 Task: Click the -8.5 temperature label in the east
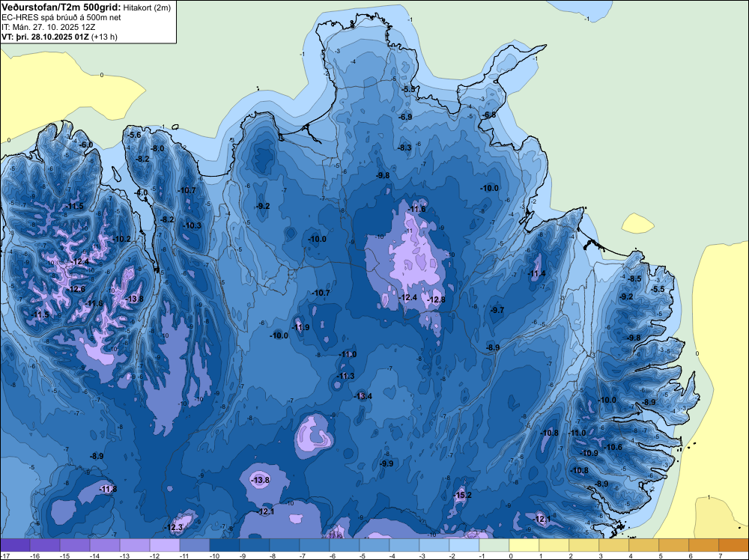[635, 279]
